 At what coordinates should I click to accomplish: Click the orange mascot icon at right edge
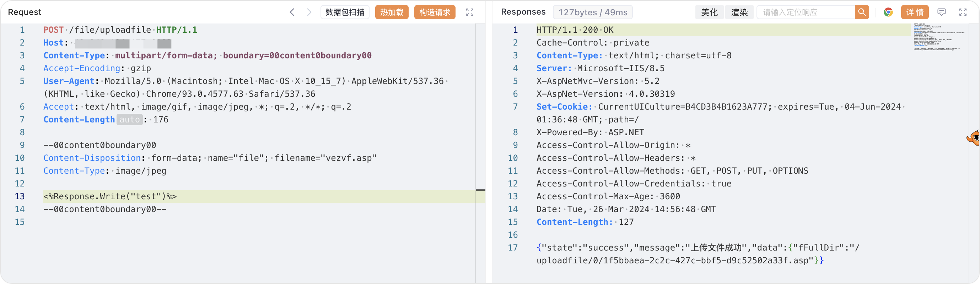tap(974, 138)
